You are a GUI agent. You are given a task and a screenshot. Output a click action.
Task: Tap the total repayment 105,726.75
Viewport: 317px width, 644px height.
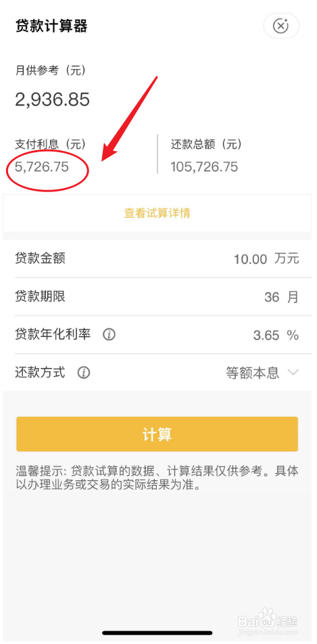point(205,166)
